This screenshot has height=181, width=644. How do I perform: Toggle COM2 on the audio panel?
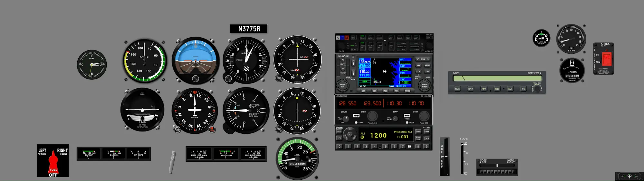coord(371,38)
